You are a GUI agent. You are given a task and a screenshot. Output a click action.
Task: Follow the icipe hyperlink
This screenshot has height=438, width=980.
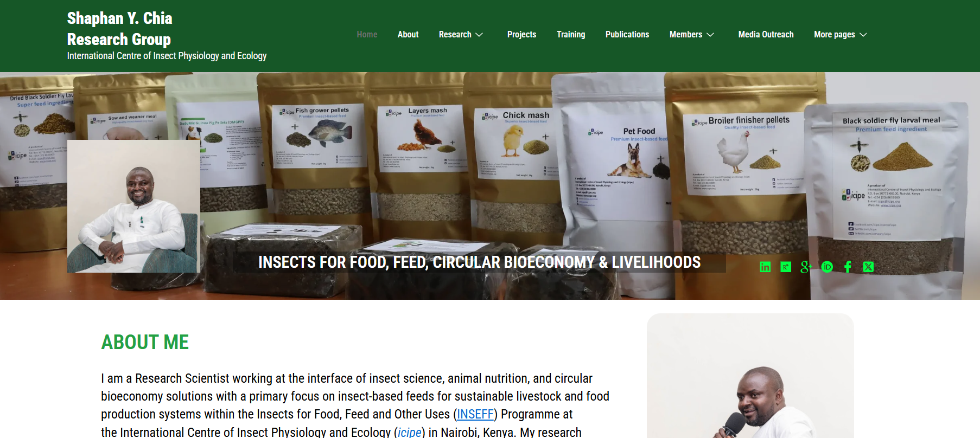pos(410,432)
